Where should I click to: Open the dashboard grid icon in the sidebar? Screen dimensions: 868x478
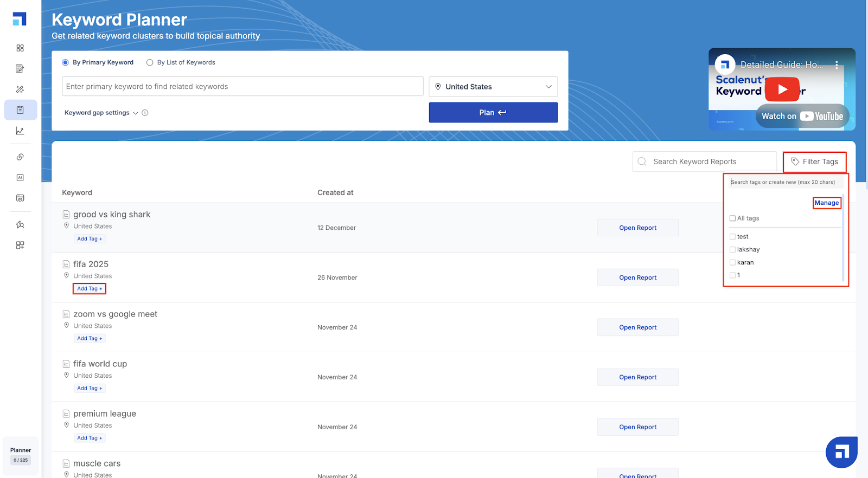20,48
